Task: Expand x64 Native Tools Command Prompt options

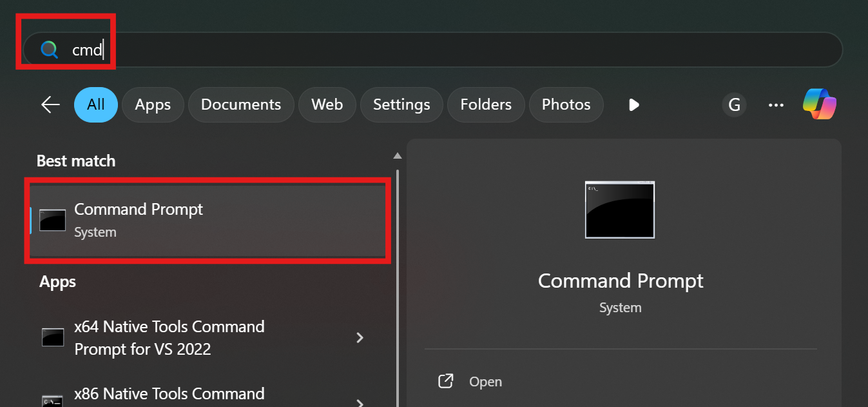Action: pos(360,337)
